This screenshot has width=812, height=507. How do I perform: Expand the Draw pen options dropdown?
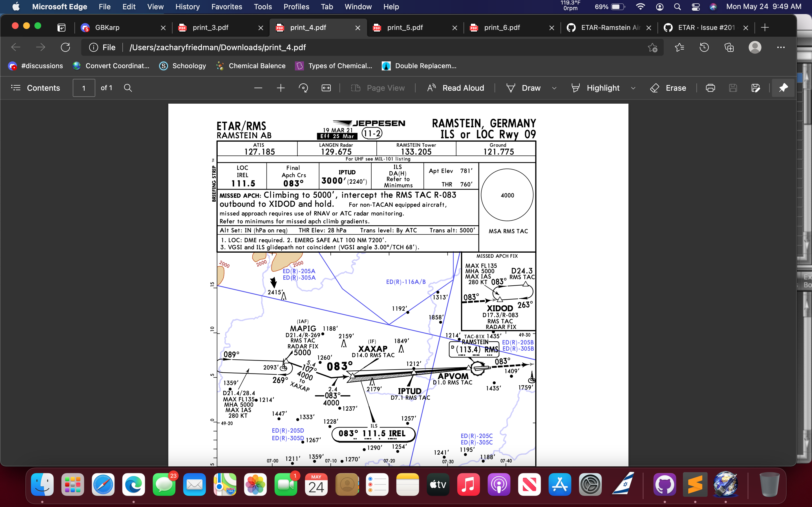pos(554,88)
